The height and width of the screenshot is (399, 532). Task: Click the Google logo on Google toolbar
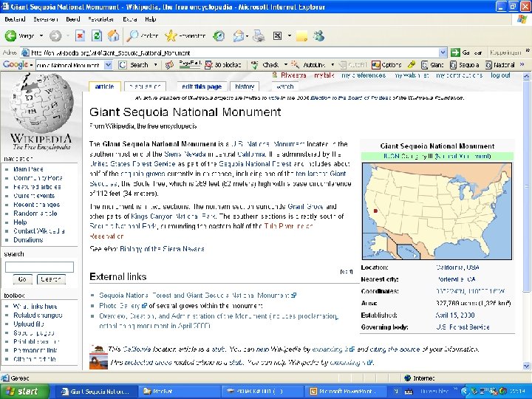(16, 64)
